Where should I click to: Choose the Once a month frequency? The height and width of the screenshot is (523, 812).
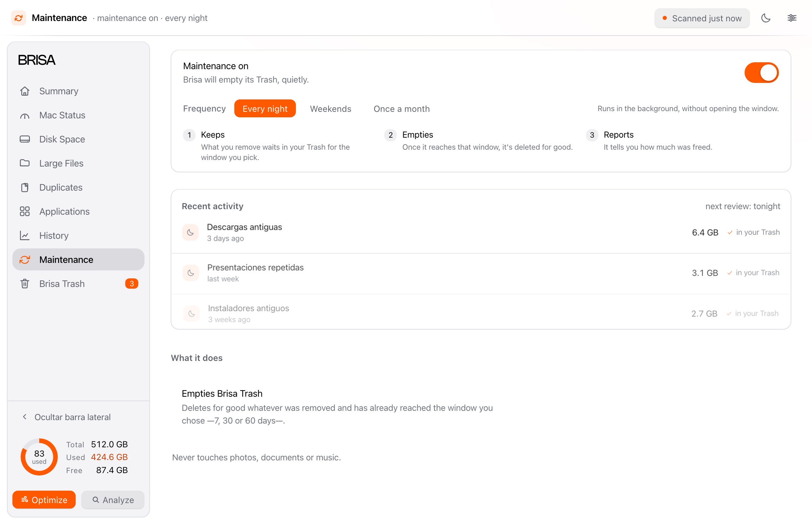402,109
